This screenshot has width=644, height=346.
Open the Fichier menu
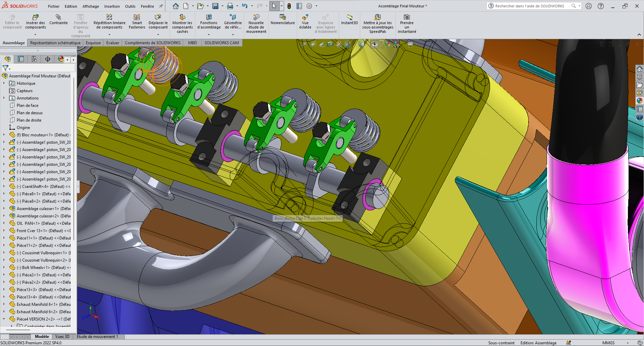(54, 6)
